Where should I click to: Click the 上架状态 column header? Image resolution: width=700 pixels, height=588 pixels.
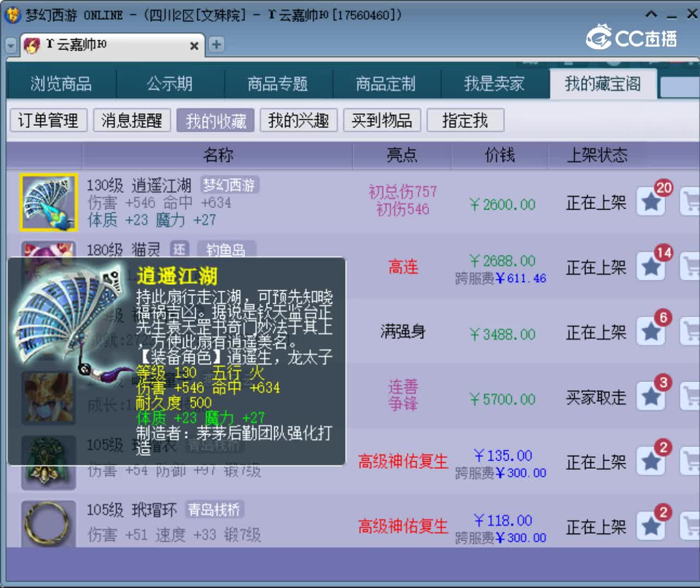(597, 156)
